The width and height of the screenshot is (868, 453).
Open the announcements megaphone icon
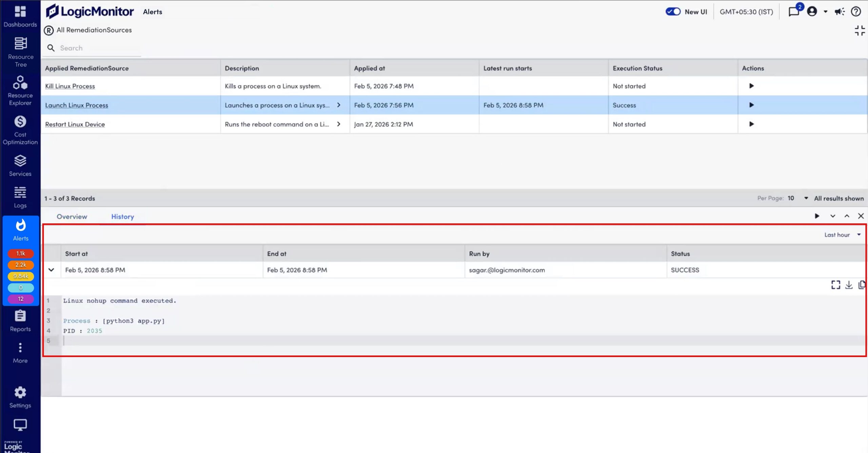coord(840,12)
